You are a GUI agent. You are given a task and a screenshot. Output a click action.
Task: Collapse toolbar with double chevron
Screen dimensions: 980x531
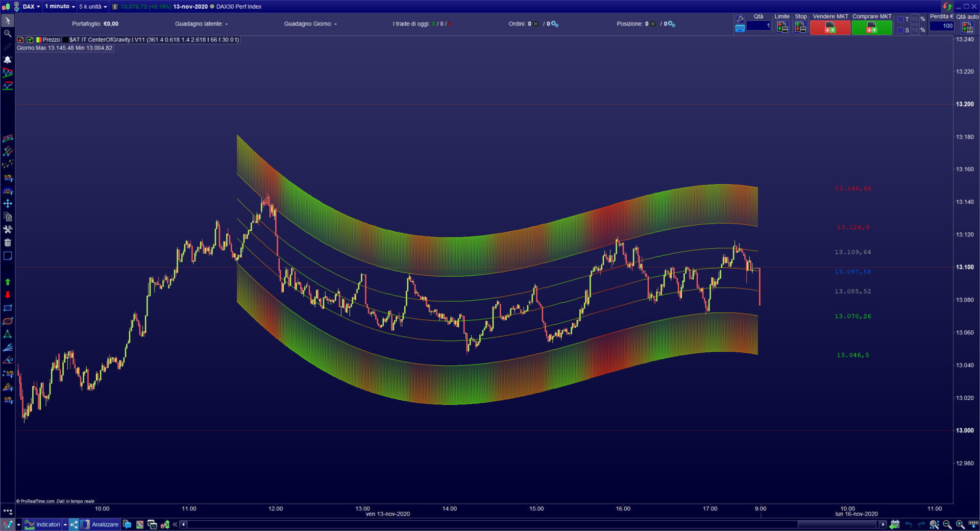(175, 524)
